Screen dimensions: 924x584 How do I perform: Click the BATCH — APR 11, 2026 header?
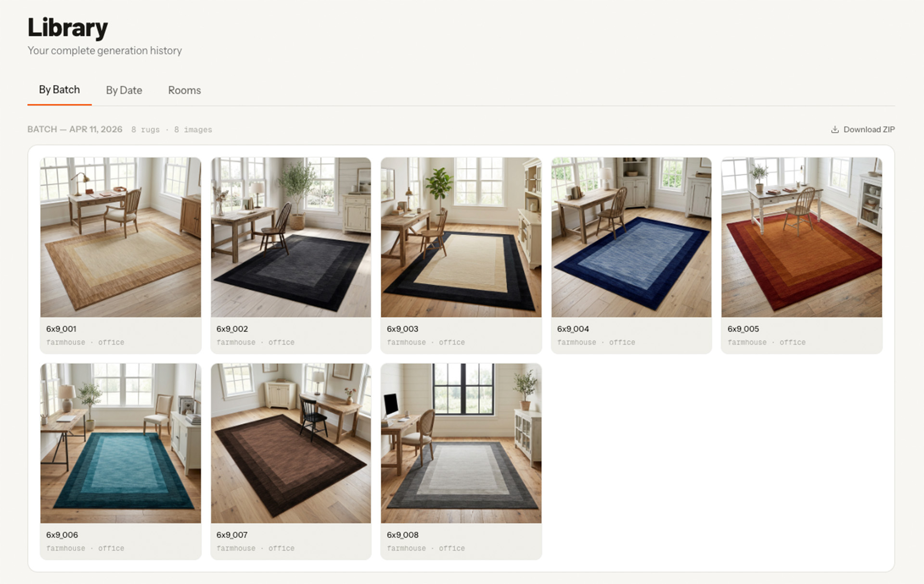pyautogui.click(x=75, y=129)
